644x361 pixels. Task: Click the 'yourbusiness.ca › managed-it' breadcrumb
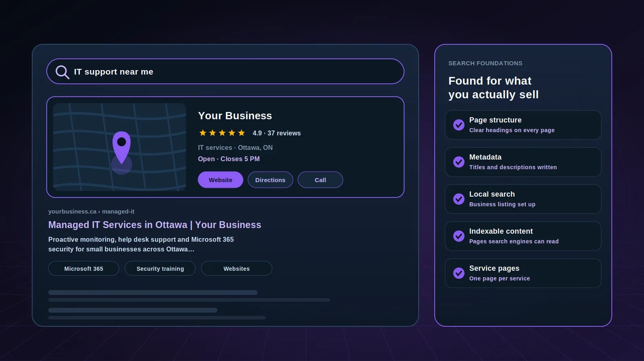[91, 212]
